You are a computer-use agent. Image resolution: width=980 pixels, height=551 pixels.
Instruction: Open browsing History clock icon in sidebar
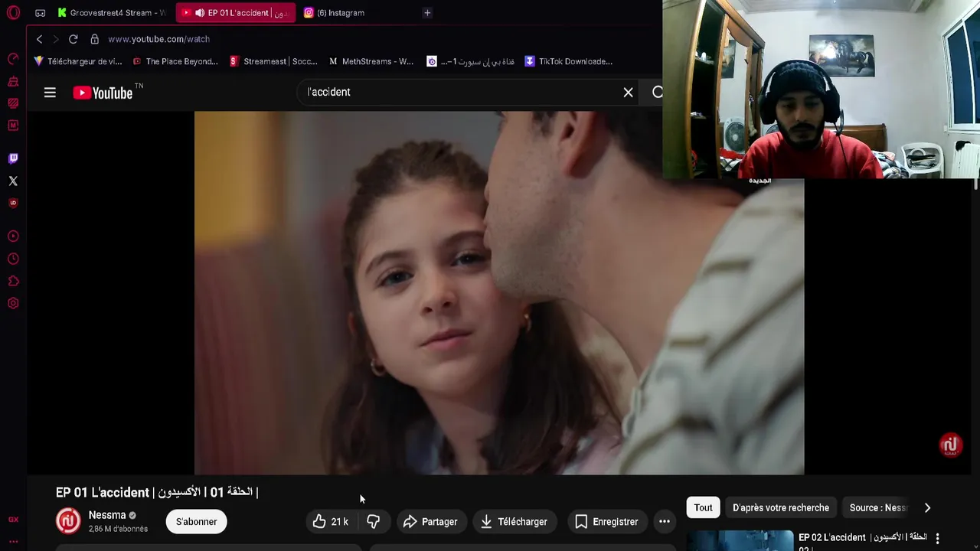click(x=13, y=259)
